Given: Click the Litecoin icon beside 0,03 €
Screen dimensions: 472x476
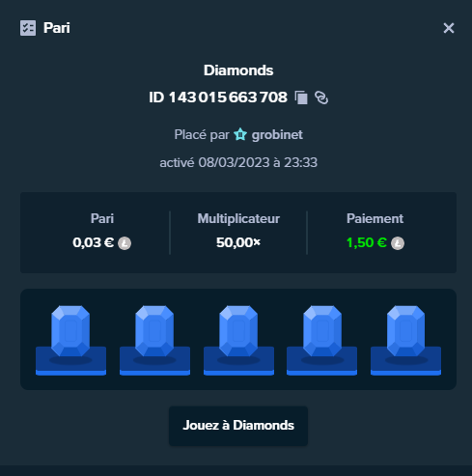Looking at the screenshot, I should coord(125,243).
